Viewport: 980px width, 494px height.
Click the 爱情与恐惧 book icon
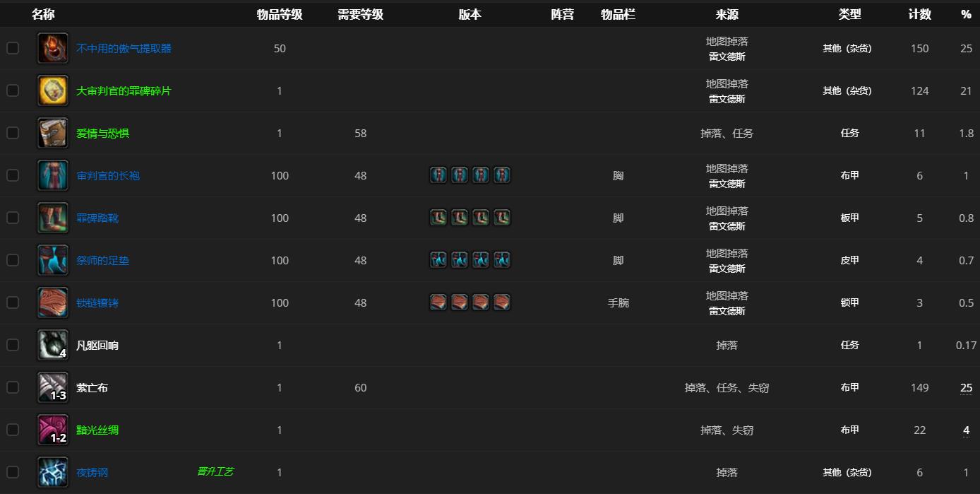(53, 133)
